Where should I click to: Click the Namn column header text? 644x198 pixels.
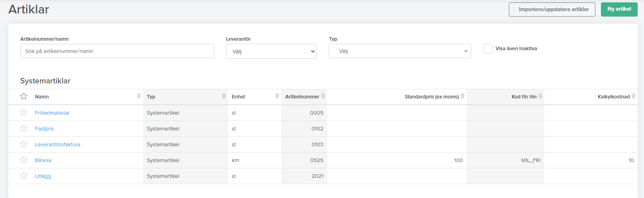point(42,96)
